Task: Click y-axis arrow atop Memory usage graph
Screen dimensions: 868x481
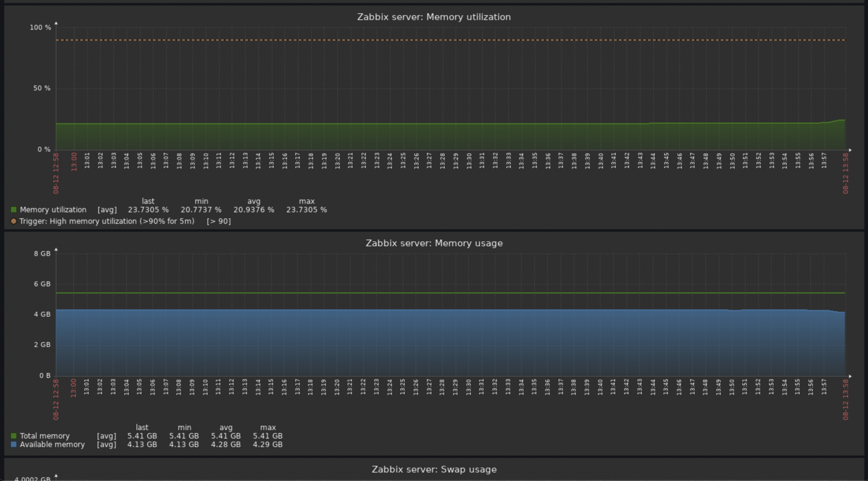Action: tap(56, 249)
